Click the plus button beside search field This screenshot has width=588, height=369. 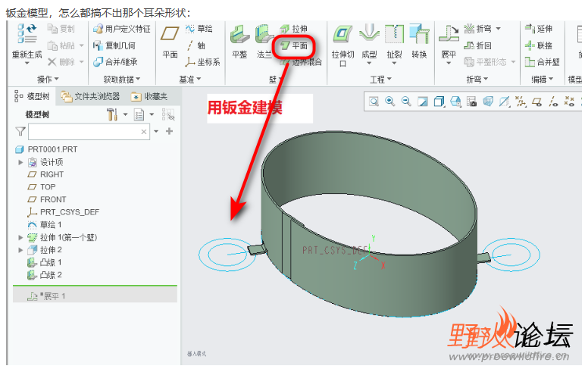click(170, 131)
